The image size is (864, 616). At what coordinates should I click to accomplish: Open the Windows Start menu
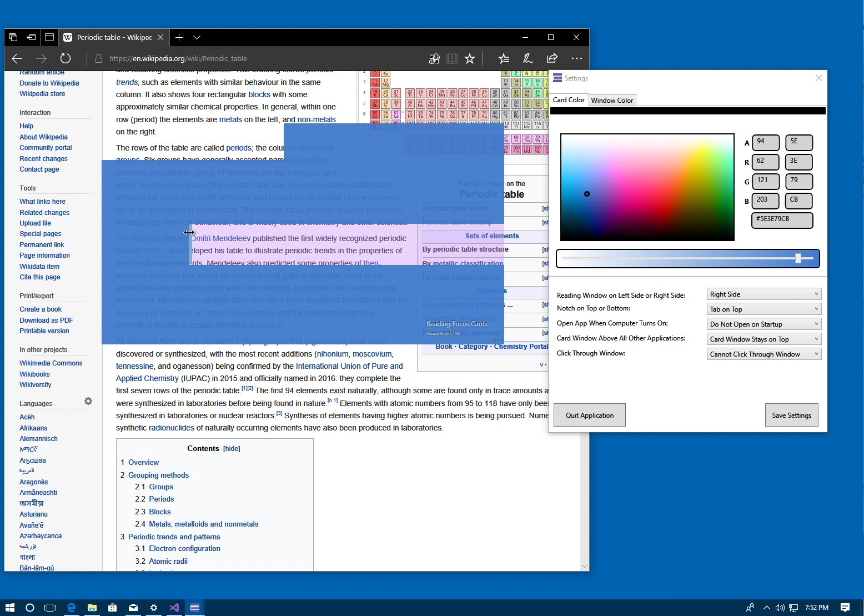[9, 608]
